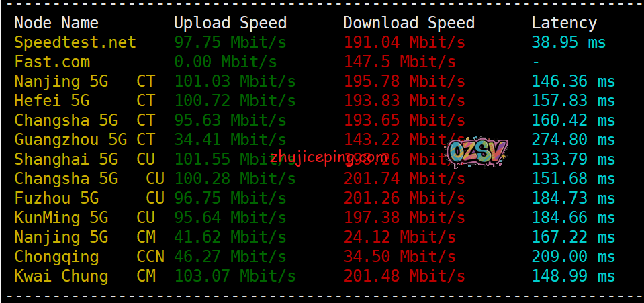Select the Node Name column header
This screenshot has height=303, width=644.
coord(56,23)
